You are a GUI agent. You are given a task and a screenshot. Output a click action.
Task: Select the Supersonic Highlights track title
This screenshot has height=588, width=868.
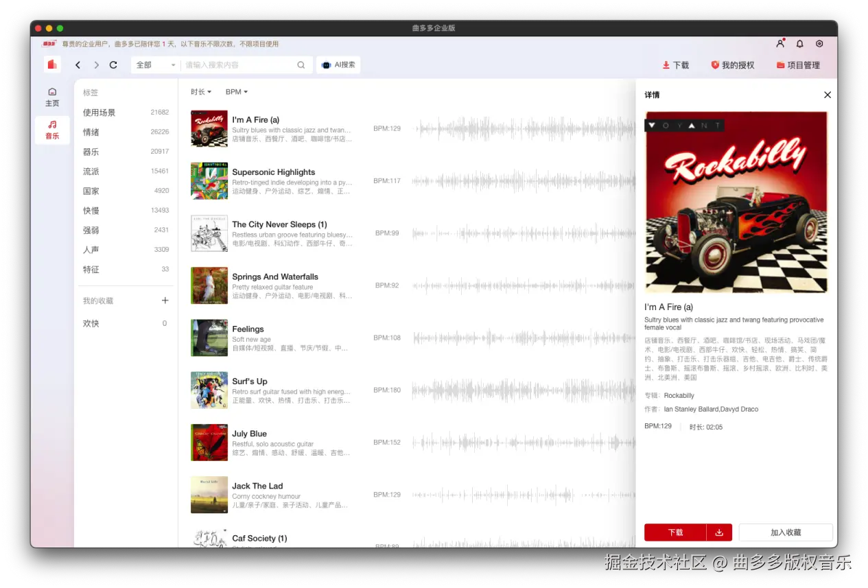tap(274, 172)
